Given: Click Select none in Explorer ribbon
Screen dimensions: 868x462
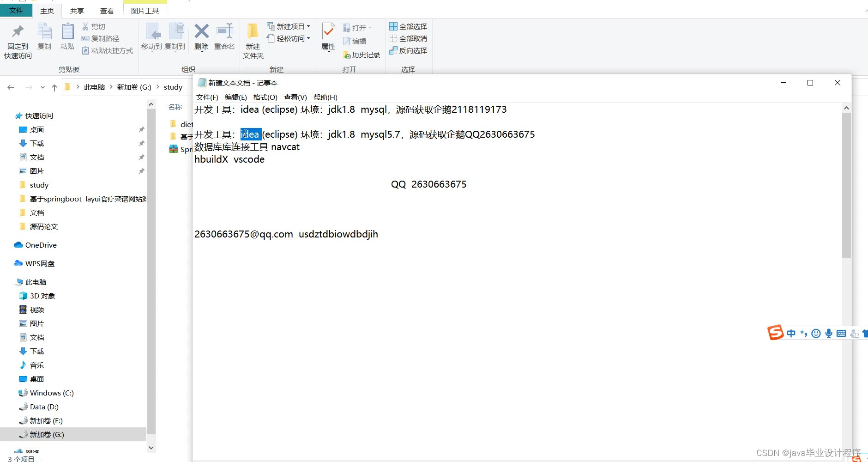Looking at the screenshot, I should point(408,39).
